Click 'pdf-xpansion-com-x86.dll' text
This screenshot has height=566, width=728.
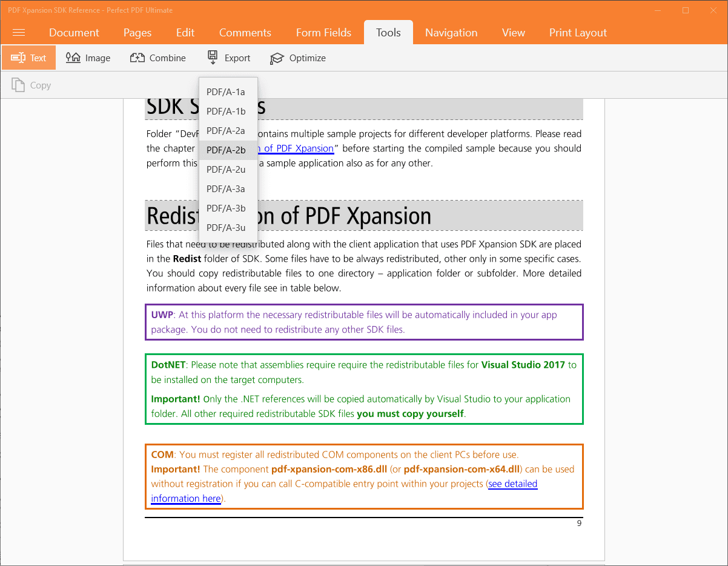tap(329, 469)
